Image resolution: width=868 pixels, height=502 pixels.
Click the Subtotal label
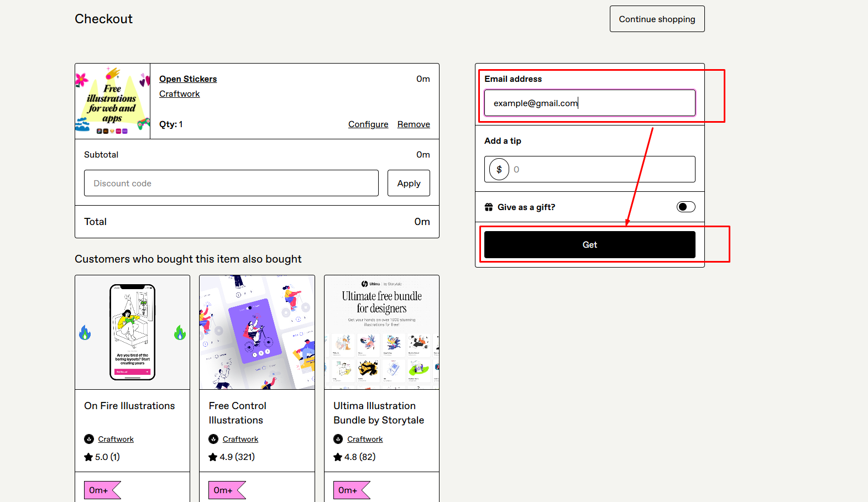(101, 155)
